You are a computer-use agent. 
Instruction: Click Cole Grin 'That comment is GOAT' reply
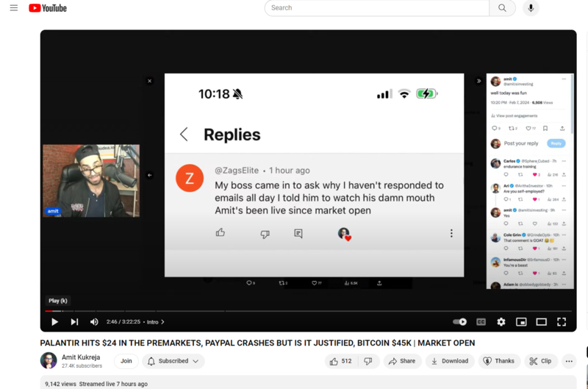pos(528,240)
